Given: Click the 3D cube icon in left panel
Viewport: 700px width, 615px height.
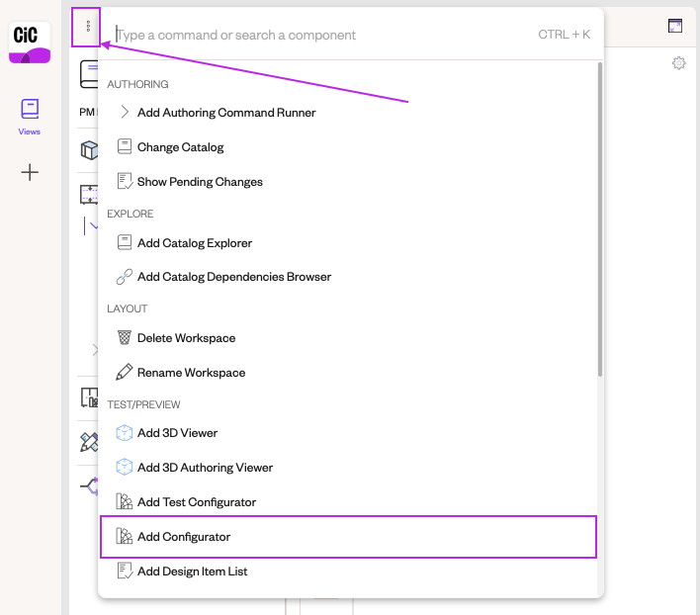Looking at the screenshot, I should point(89,150).
